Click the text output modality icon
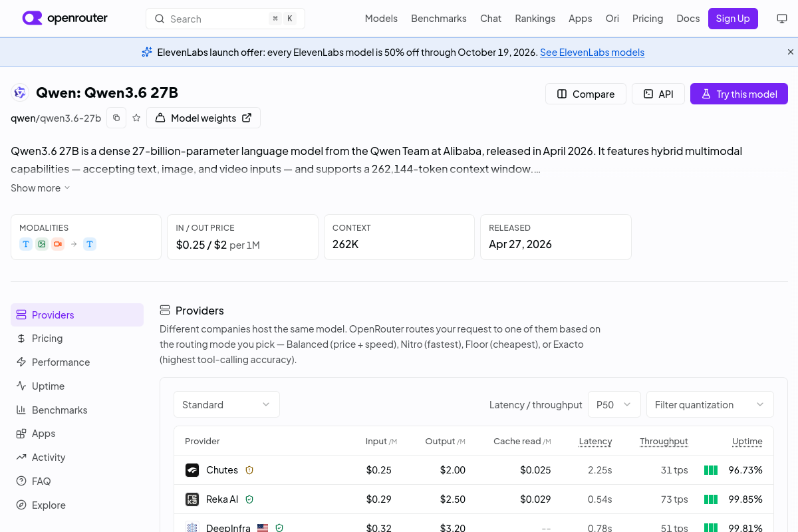Image resolution: width=798 pixels, height=532 pixels. click(90, 244)
